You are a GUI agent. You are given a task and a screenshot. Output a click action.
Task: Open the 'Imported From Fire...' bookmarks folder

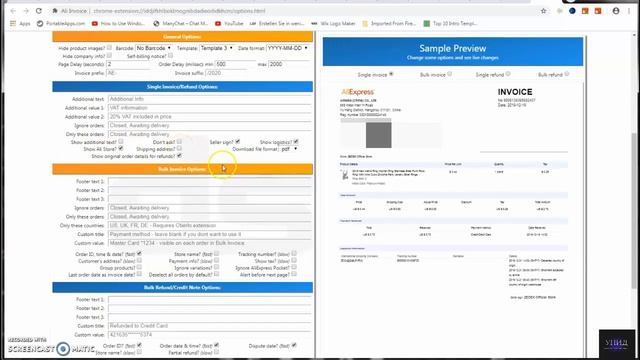[x=389, y=24]
